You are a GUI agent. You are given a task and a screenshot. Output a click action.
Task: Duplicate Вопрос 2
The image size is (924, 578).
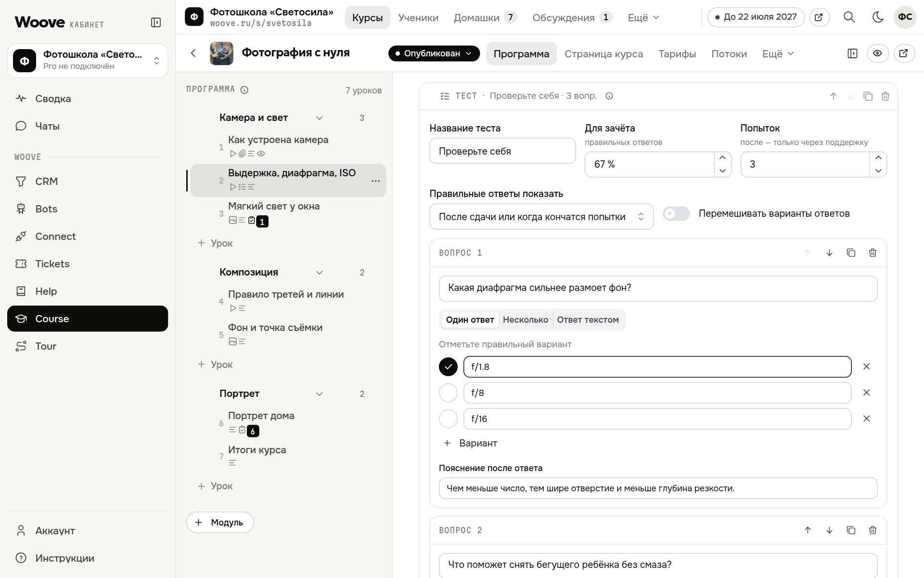tap(851, 530)
